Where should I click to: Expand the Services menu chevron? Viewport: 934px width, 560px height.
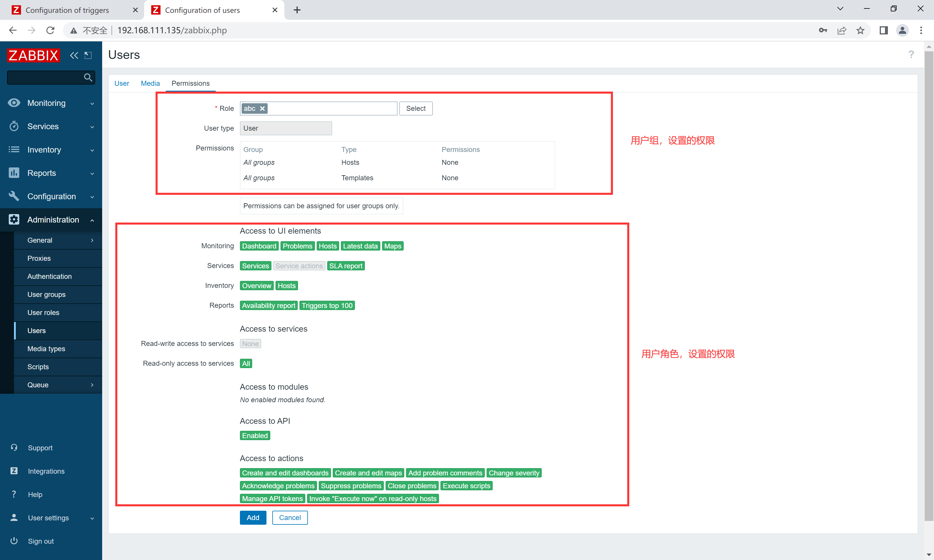coord(92,127)
